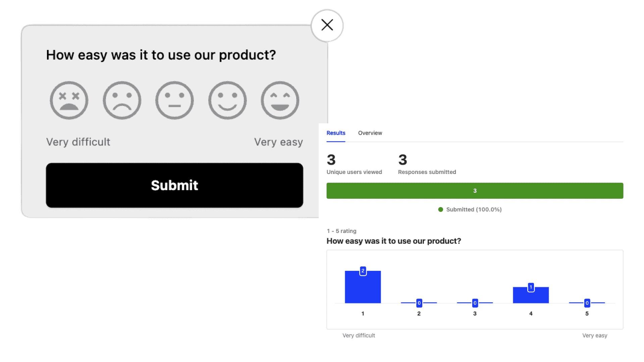The width and height of the screenshot is (644, 362).
Task: Click the count badge on rating 1 bar
Action: tap(363, 271)
